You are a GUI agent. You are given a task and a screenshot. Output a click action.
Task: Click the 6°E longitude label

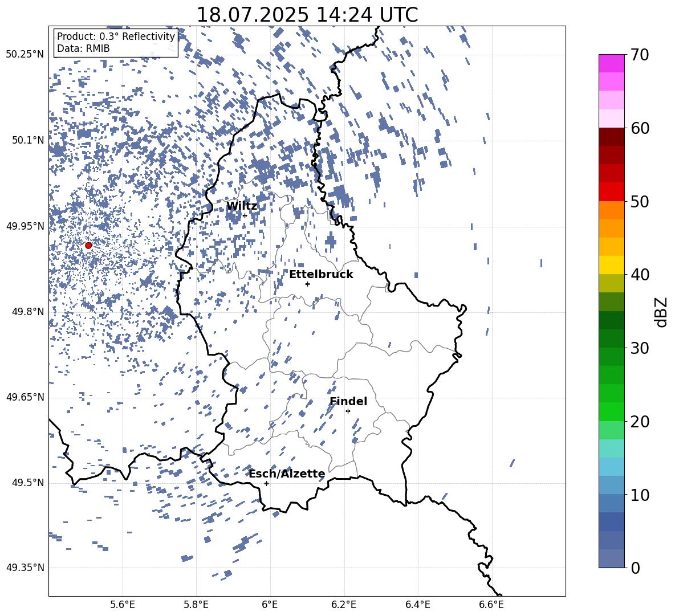[x=270, y=605]
